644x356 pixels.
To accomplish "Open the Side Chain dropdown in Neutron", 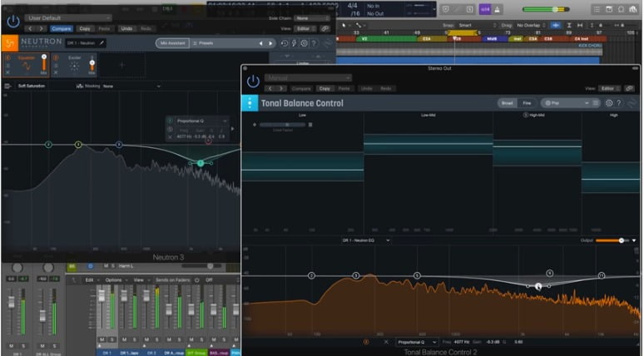I will (313, 18).
